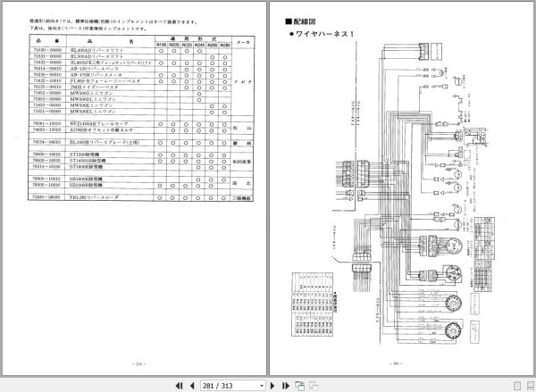Click the MW500D ミニワゴン row name
536x392 pixels.
tap(91, 93)
